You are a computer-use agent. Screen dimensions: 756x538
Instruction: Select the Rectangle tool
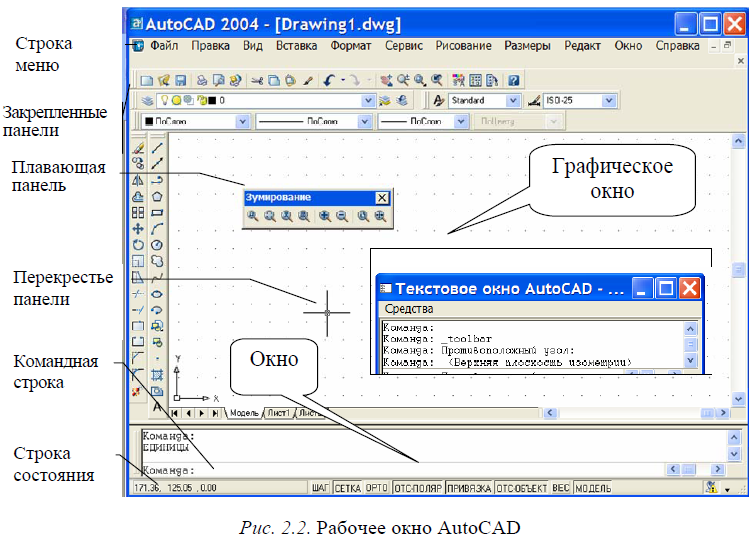(x=157, y=213)
